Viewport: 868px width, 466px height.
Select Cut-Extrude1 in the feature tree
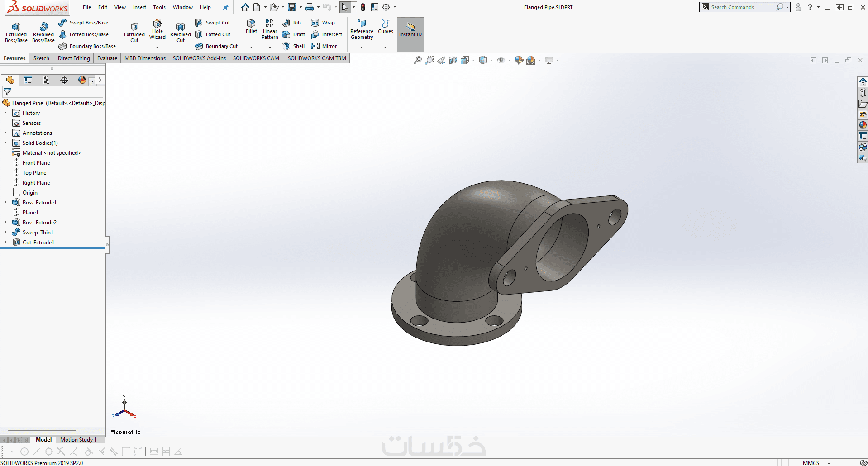(38, 243)
